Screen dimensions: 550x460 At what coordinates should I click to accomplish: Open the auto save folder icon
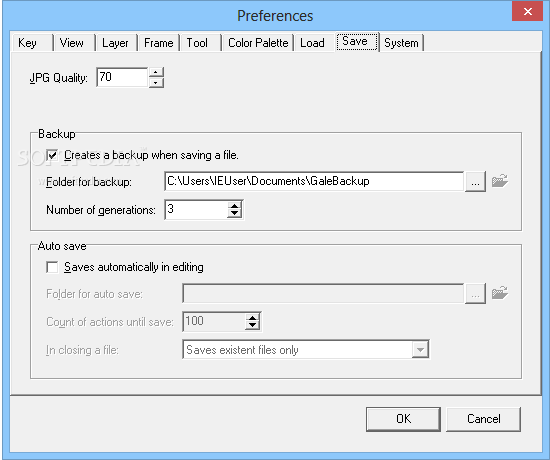pos(500,293)
